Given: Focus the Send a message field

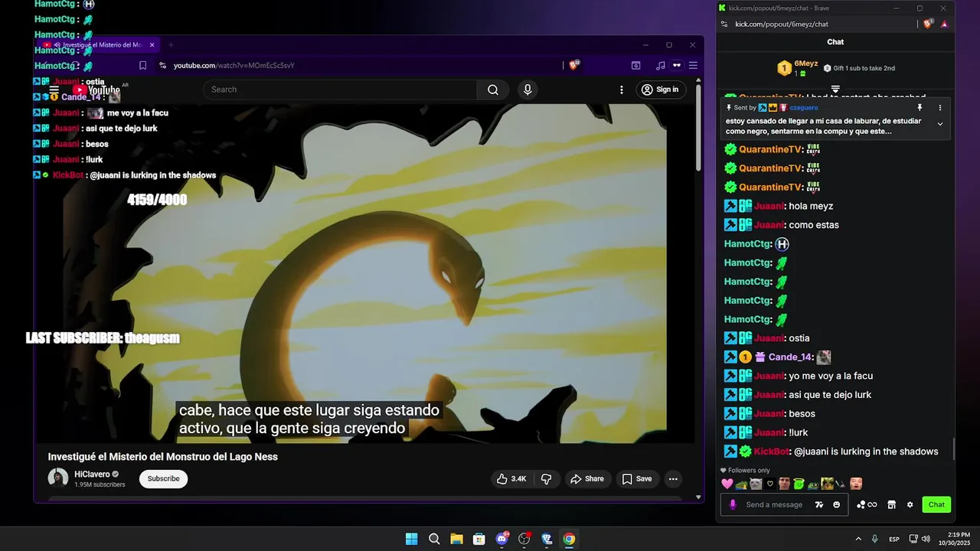Looking at the screenshot, I should click(x=774, y=504).
